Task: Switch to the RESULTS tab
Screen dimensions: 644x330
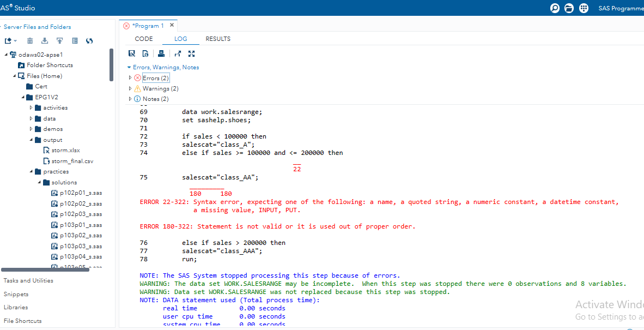Action: pos(218,39)
